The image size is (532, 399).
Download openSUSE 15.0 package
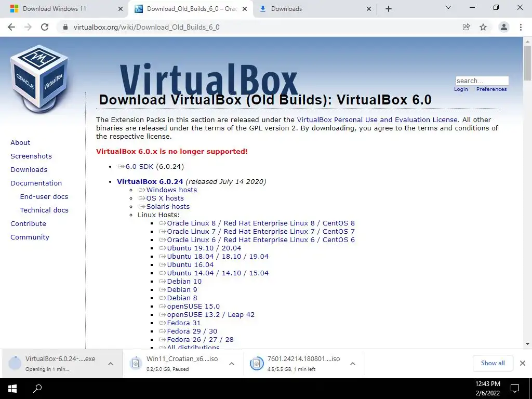[190, 307]
